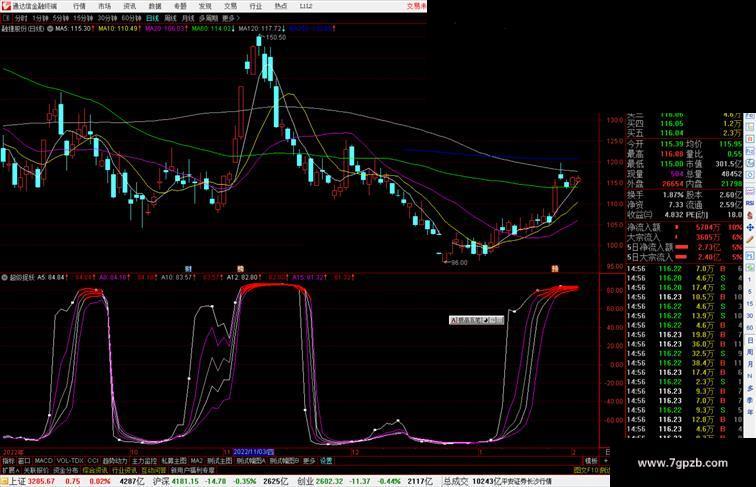The width and height of the screenshot is (756, 487).
Task: Expand 更多 indicator list
Action: 309,461
